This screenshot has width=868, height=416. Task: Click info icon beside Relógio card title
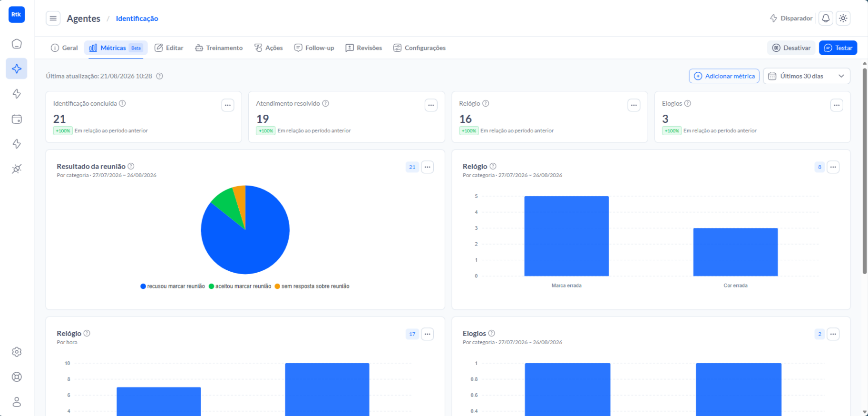click(486, 103)
